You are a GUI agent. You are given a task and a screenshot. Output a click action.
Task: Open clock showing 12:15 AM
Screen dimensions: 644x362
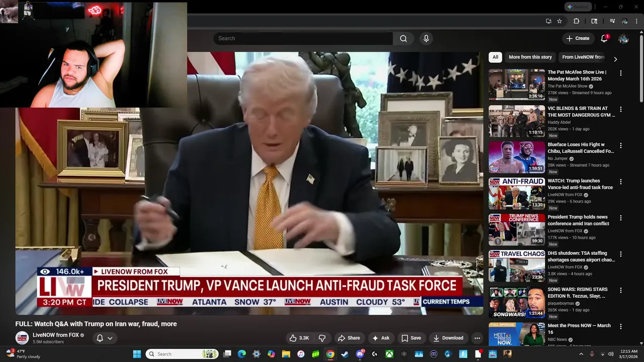629,354
